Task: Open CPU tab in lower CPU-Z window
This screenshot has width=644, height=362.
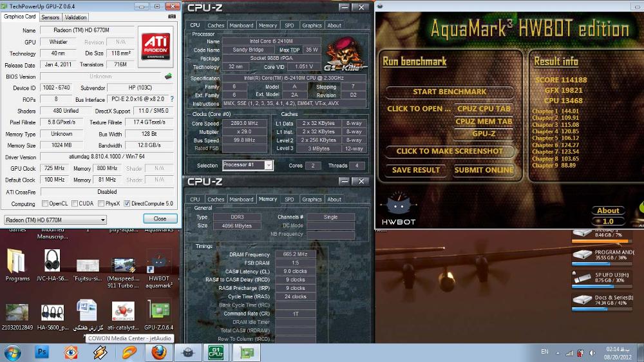Action: click(x=194, y=199)
